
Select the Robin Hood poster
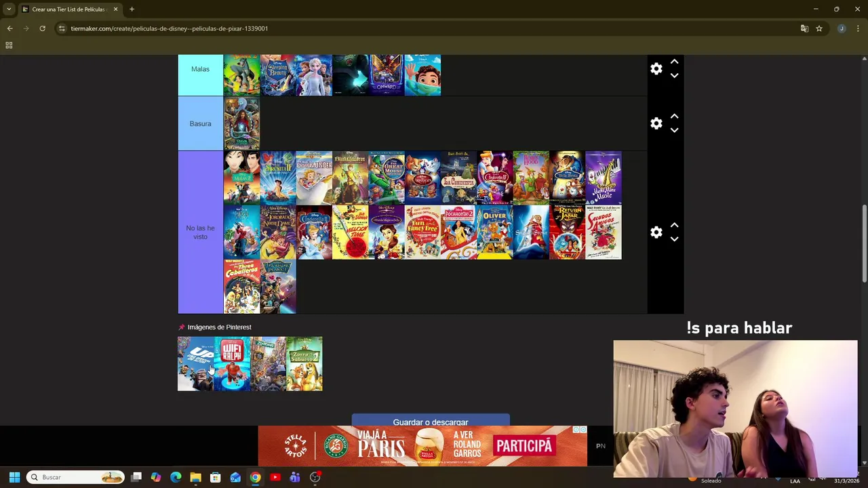click(x=531, y=178)
